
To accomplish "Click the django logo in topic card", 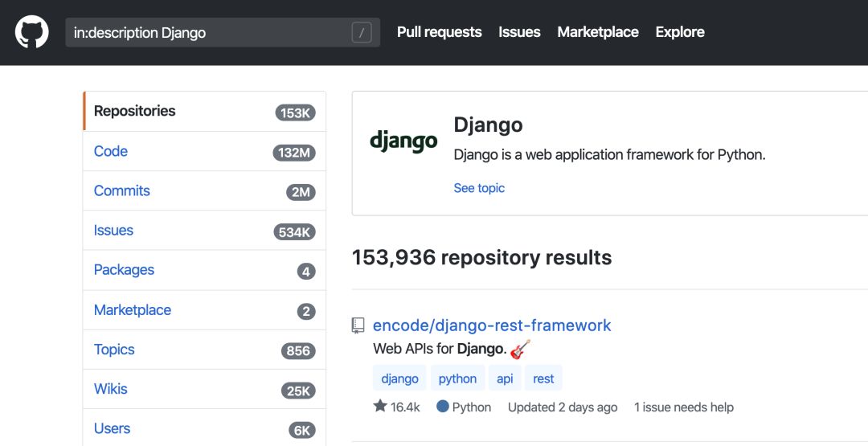I will [403, 141].
